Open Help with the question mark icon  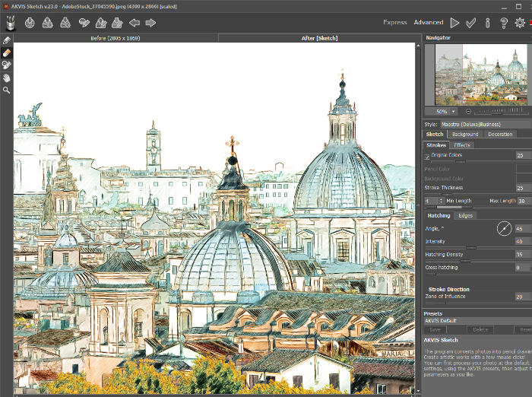[x=503, y=23]
